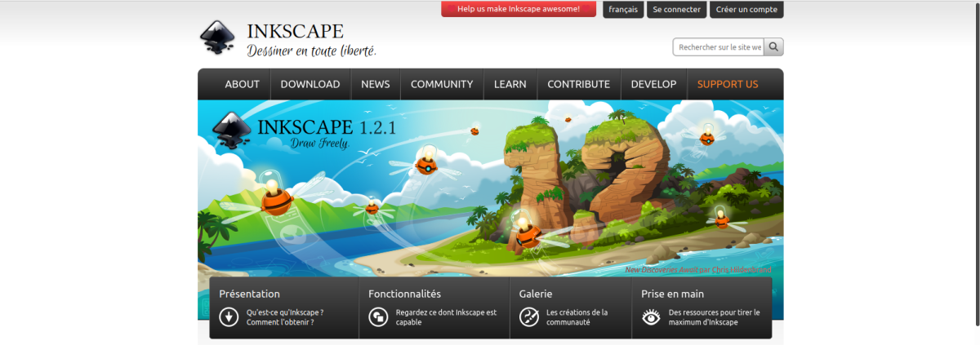Click Créer un compte button
This screenshot has height=345, width=980.
point(746,10)
